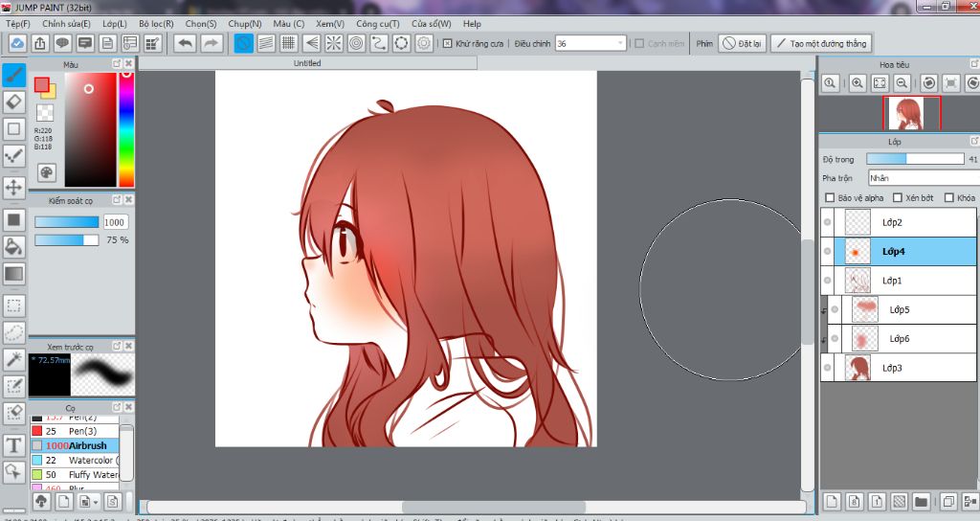Enable crisscross grid snap guide
Screen dimensions: 980x521
288,44
